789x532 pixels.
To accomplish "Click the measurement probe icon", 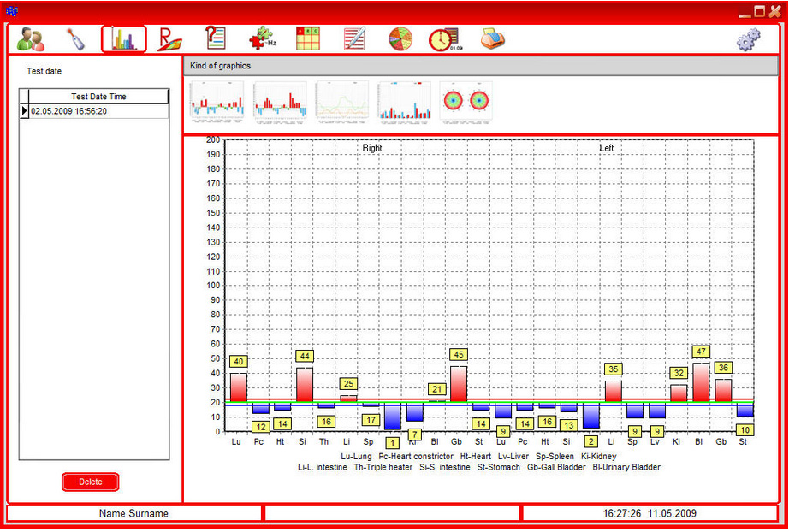I will 76,39.
